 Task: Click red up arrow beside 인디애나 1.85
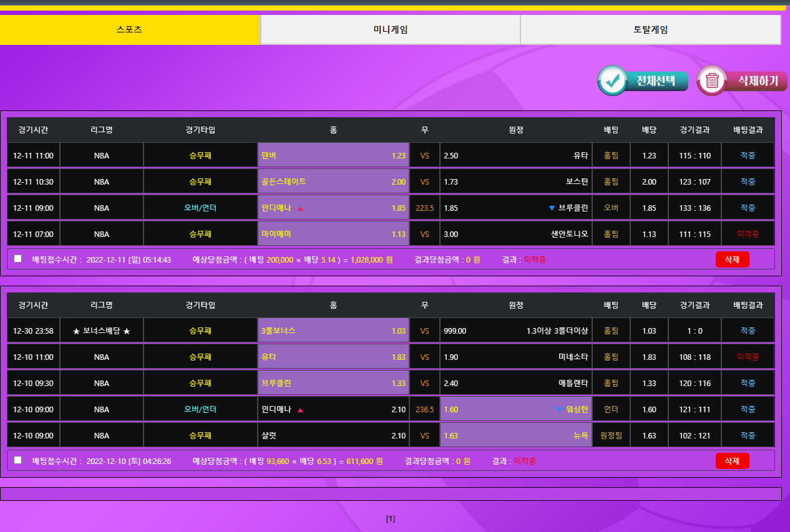(x=300, y=208)
